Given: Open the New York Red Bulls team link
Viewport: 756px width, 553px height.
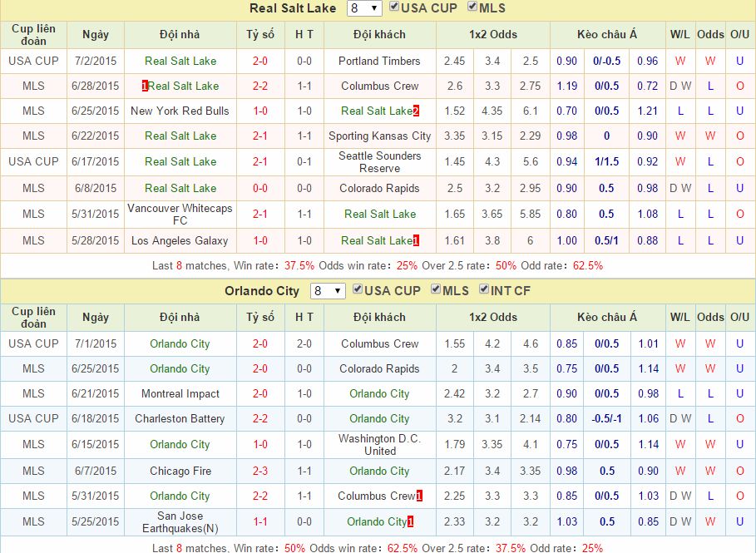Looking at the screenshot, I should pos(180,111).
